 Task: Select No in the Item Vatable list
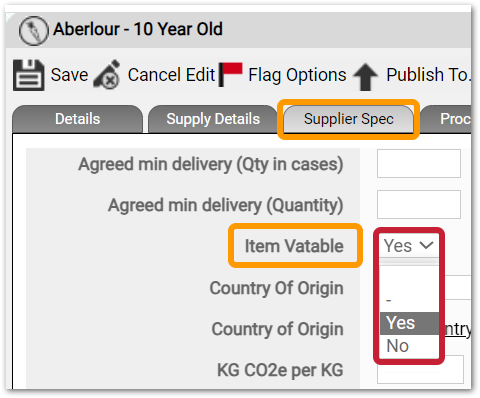coord(409,346)
